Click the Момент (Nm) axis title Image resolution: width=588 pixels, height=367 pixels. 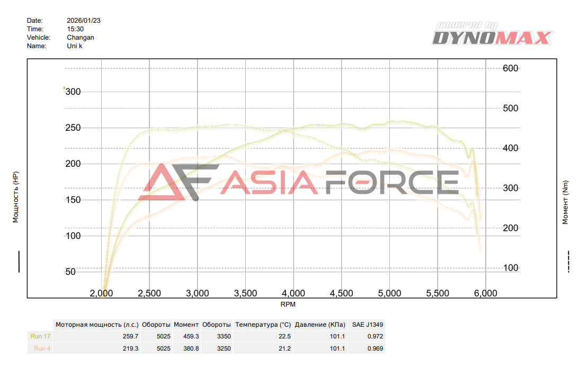pyautogui.click(x=565, y=202)
